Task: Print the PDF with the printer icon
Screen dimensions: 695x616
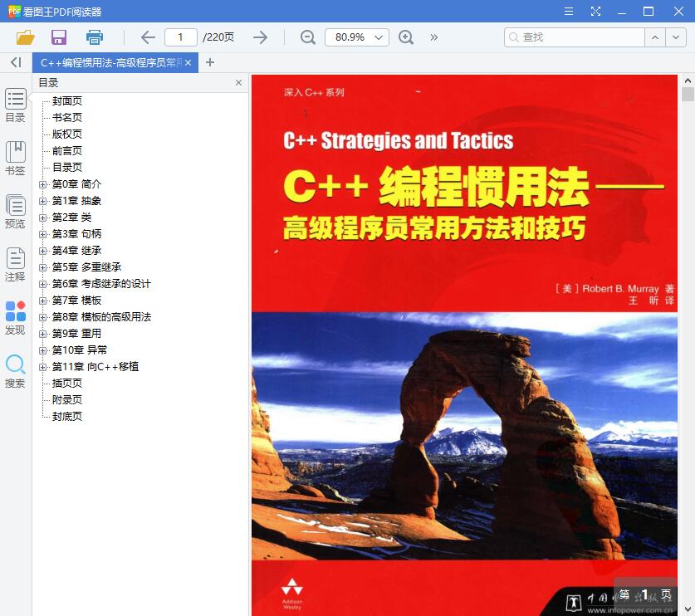Action: click(95, 37)
